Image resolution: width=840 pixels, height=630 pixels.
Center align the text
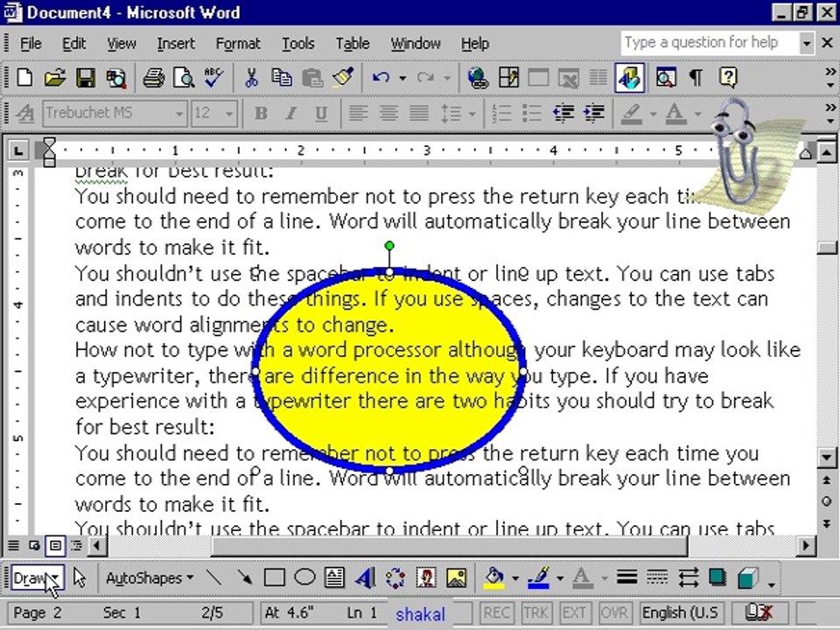coord(388,114)
